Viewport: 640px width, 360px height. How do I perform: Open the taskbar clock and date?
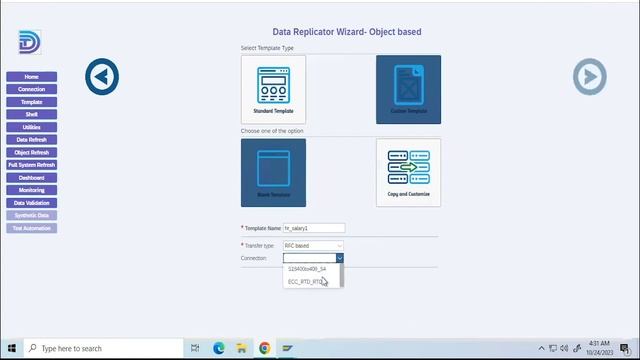(600, 348)
